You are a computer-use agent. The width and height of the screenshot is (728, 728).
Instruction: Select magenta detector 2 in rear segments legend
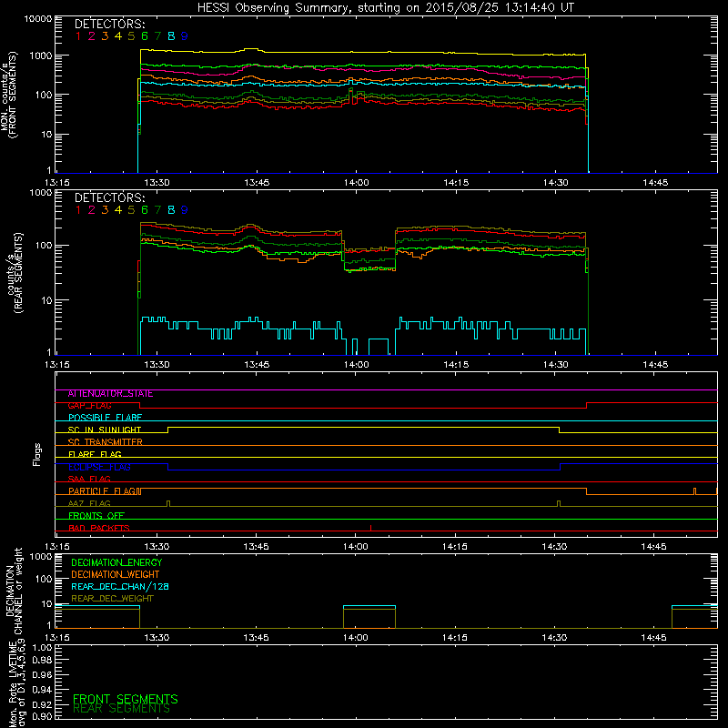point(92,210)
